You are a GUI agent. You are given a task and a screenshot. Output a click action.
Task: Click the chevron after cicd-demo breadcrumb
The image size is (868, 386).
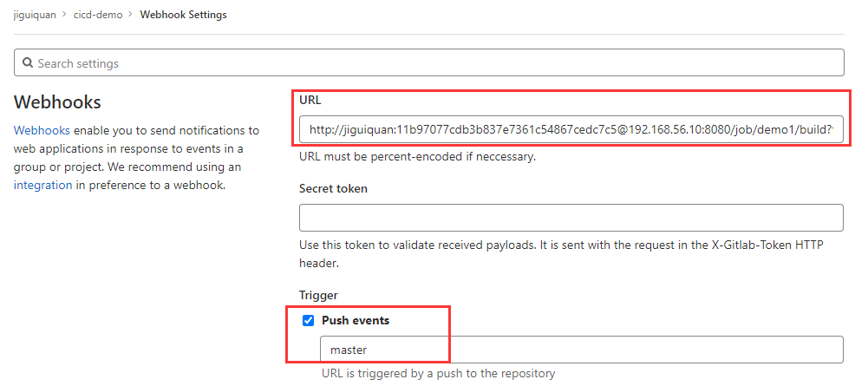(131, 15)
